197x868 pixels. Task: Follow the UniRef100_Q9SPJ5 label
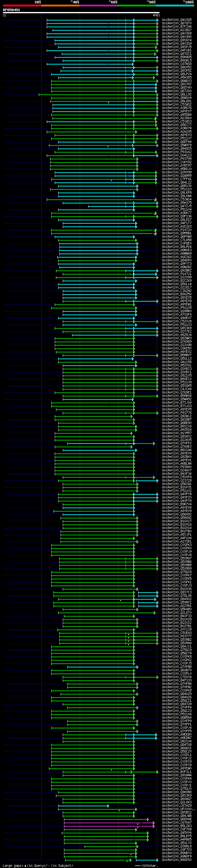[177, 47]
